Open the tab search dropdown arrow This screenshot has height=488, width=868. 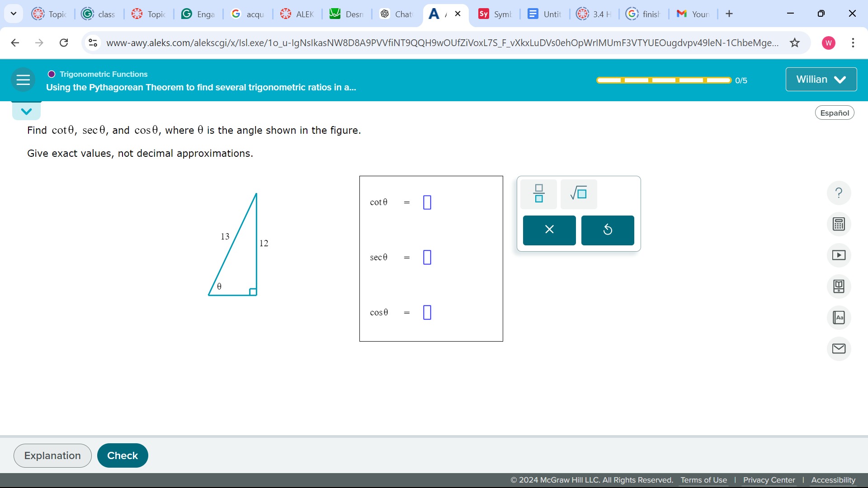pyautogui.click(x=14, y=14)
